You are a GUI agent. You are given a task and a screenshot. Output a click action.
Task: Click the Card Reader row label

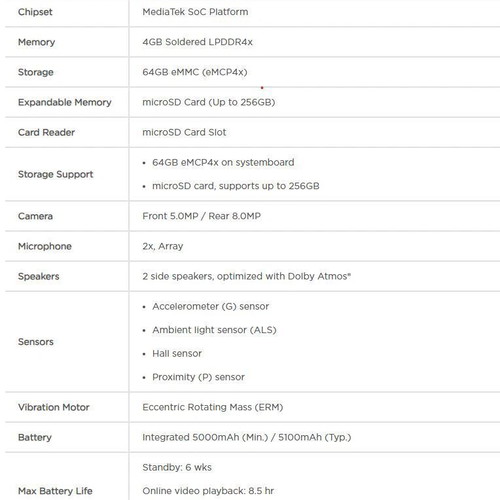point(46,132)
